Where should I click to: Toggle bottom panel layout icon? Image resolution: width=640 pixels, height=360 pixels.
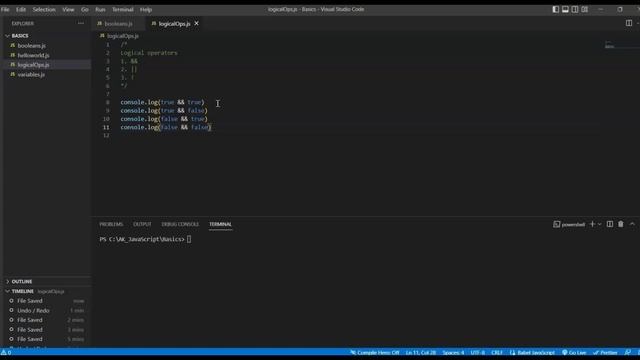(x=565, y=9)
